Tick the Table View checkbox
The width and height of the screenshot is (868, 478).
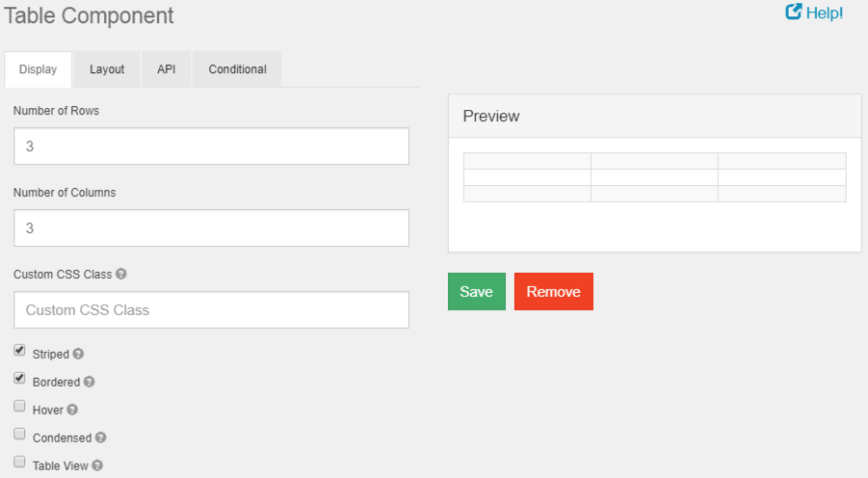tap(19, 463)
